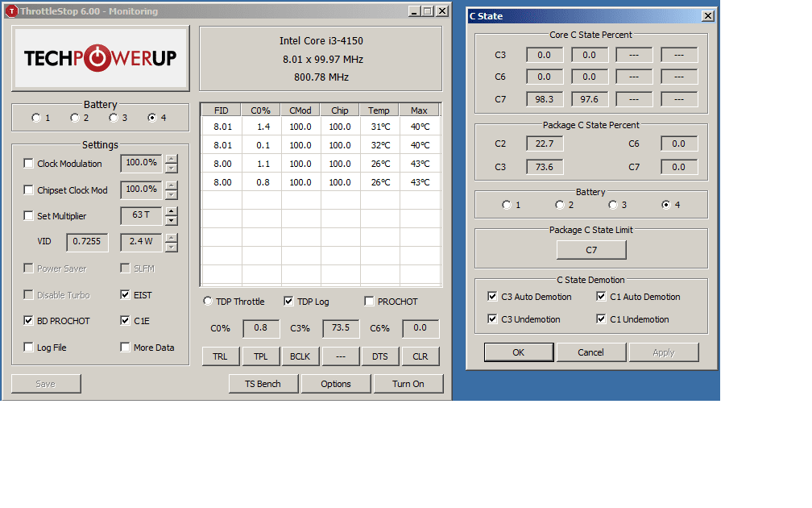Decrease Chipset Clock Mod value

click(172, 194)
